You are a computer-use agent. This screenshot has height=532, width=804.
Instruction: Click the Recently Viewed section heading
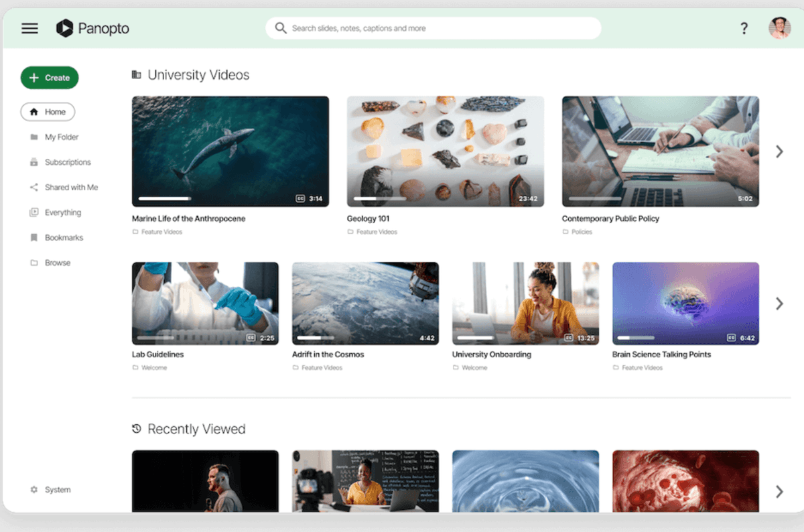click(x=196, y=429)
